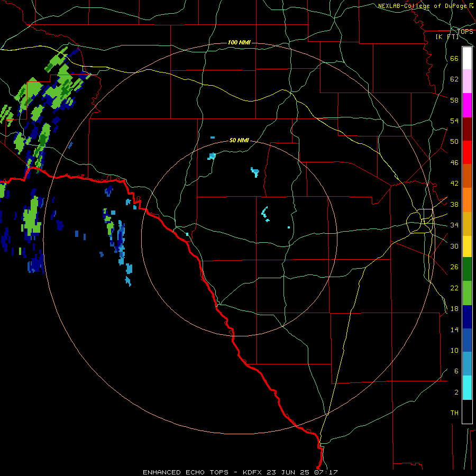Pick the dark red maroon legend swatch

[467, 129]
